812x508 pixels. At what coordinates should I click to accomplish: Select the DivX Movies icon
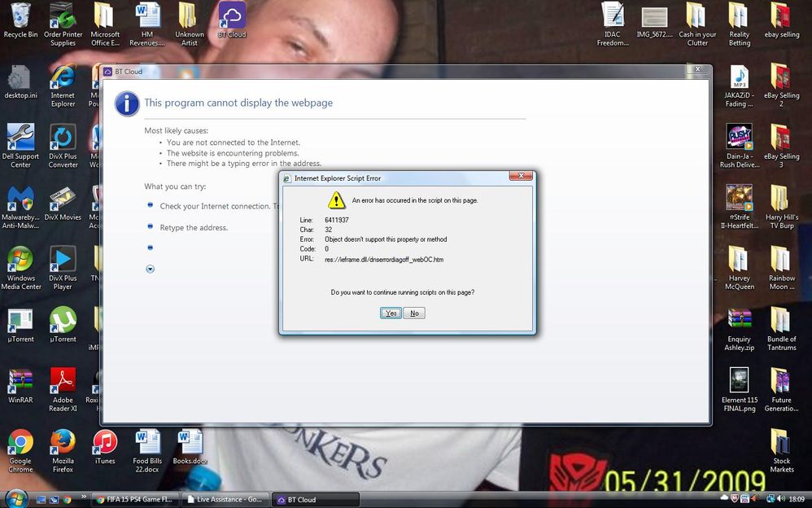tap(63, 204)
